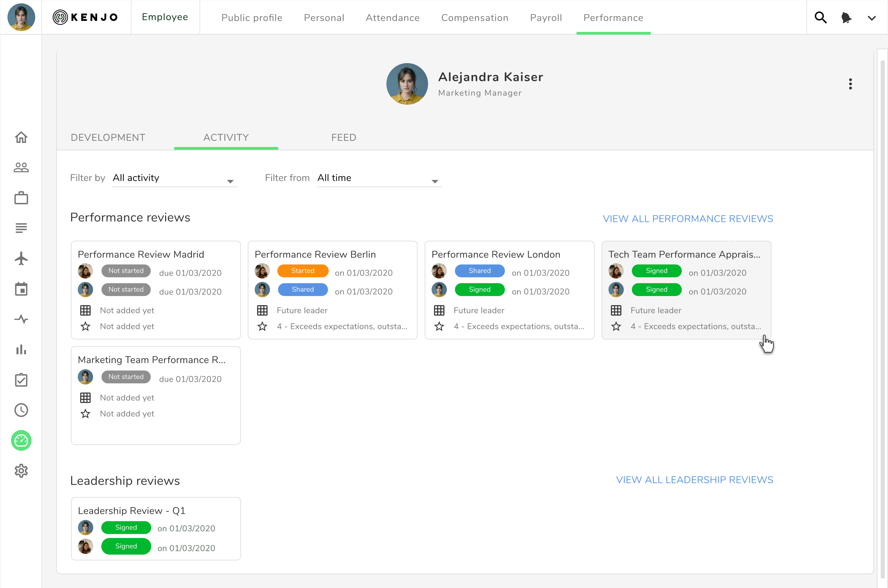Viewport: 888px width, 588px height.
Task: Click the search magnifier icon
Action: coord(820,17)
